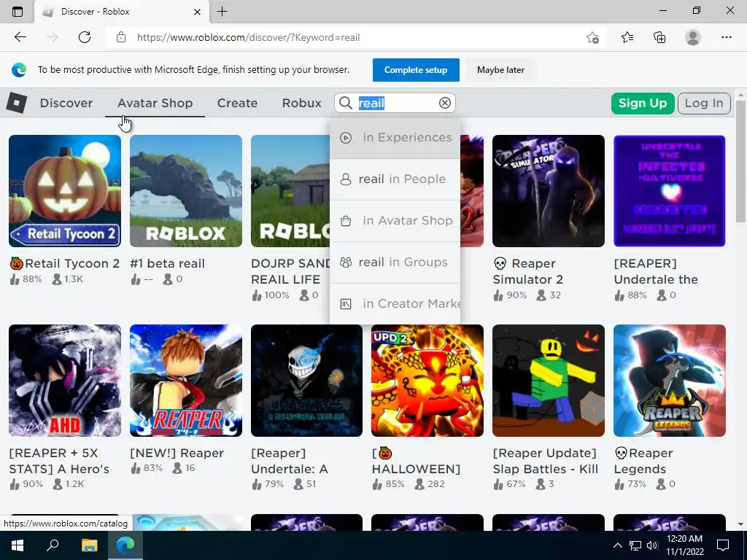The width and height of the screenshot is (747, 560).
Task: Show hidden system tray icons
Action: click(617, 545)
